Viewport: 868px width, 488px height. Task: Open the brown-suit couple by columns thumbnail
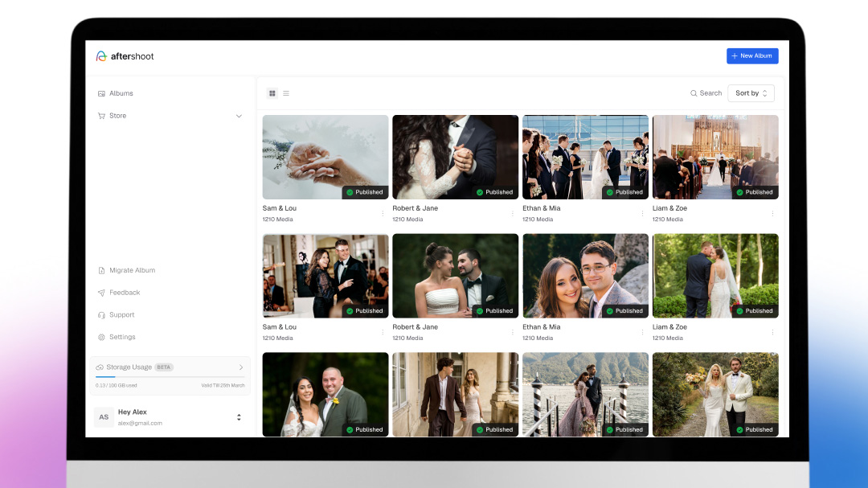pyautogui.click(x=456, y=395)
